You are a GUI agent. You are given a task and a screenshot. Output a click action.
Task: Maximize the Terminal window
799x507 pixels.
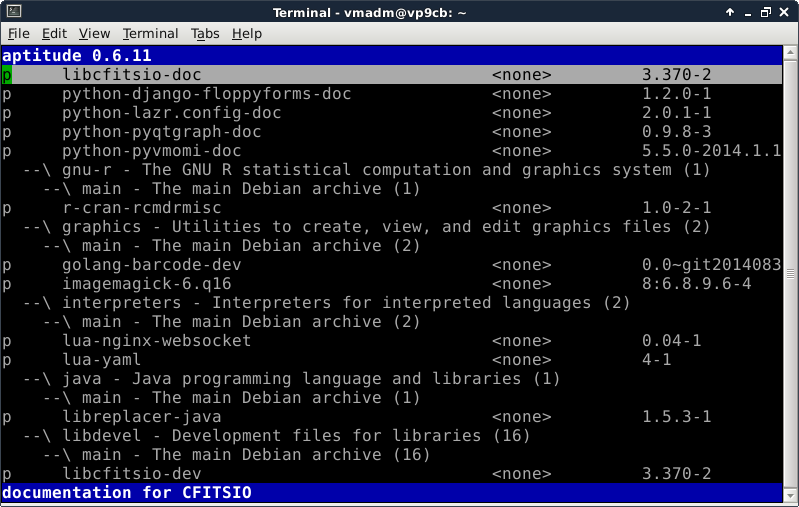tap(764, 12)
